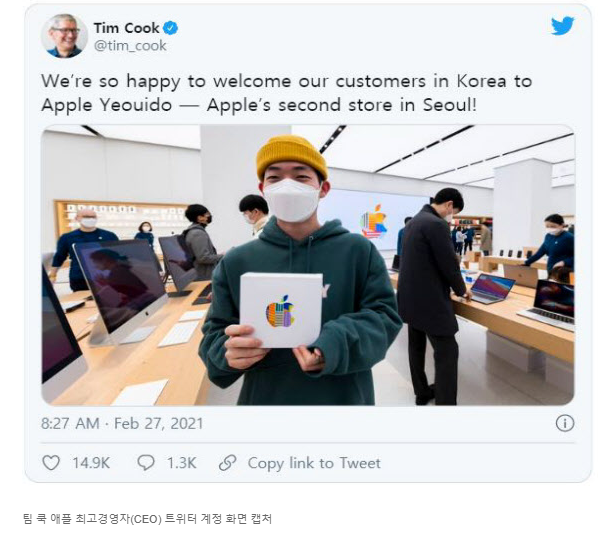Visit the @tim_cook handle
Image resolution: width=599 pixels, height=538 pixels.
(130, 46)
